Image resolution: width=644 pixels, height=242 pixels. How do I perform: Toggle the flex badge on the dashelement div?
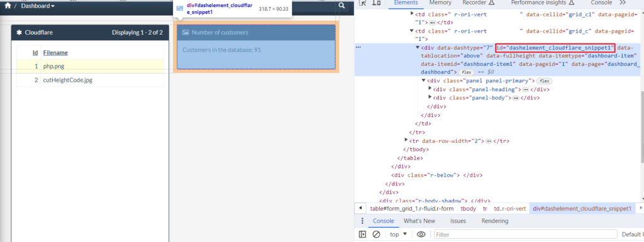click(x=467, y=72)
